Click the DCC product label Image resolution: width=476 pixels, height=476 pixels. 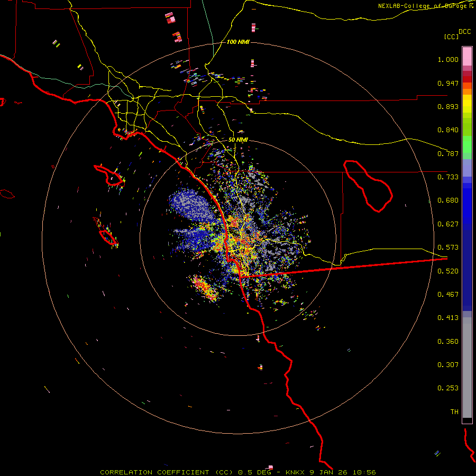tap(465, 32)
